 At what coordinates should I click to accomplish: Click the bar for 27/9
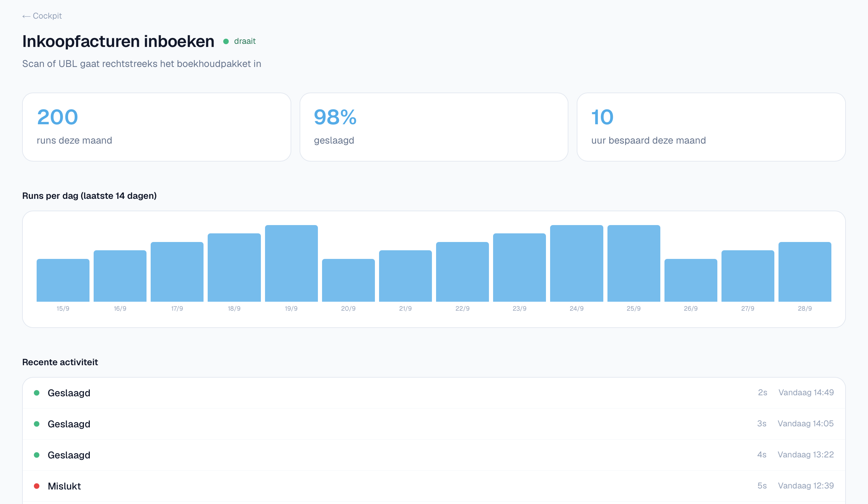748,276
